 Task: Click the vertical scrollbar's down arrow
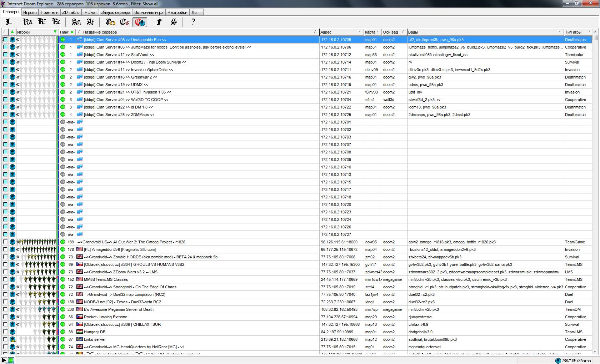(x=595, y=352)
